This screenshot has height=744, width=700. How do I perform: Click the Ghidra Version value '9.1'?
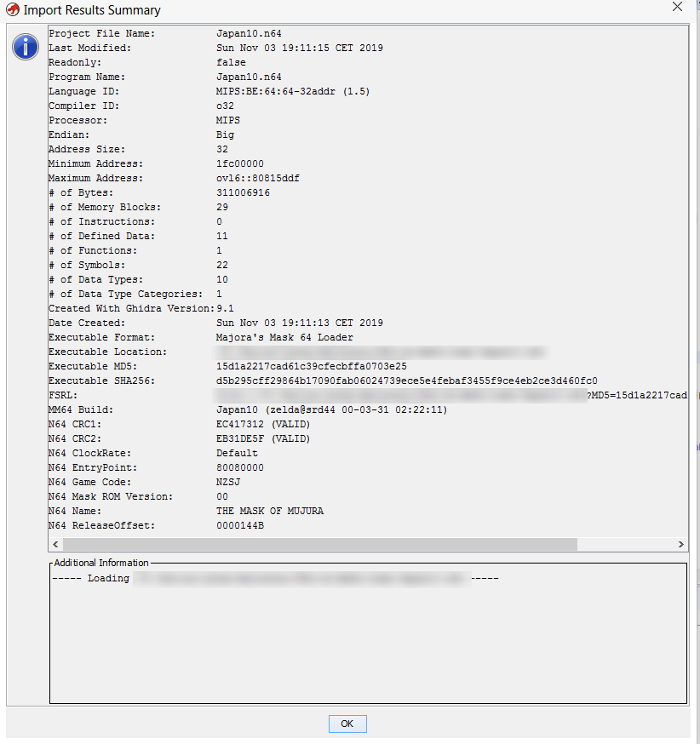click(225, 308)
